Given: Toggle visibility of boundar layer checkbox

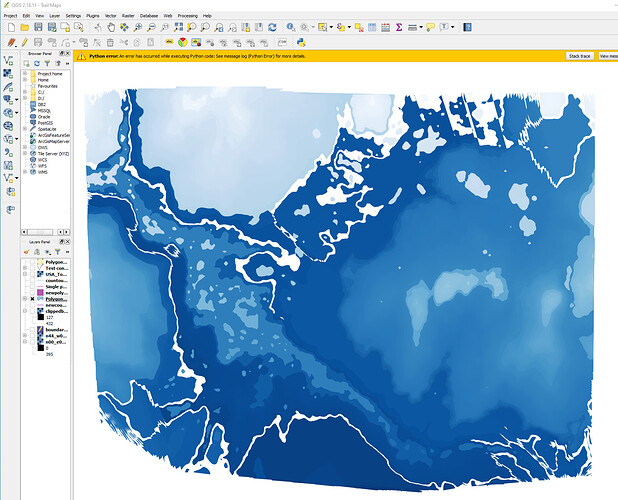Looking at the screenshot, I should (33, 329).
